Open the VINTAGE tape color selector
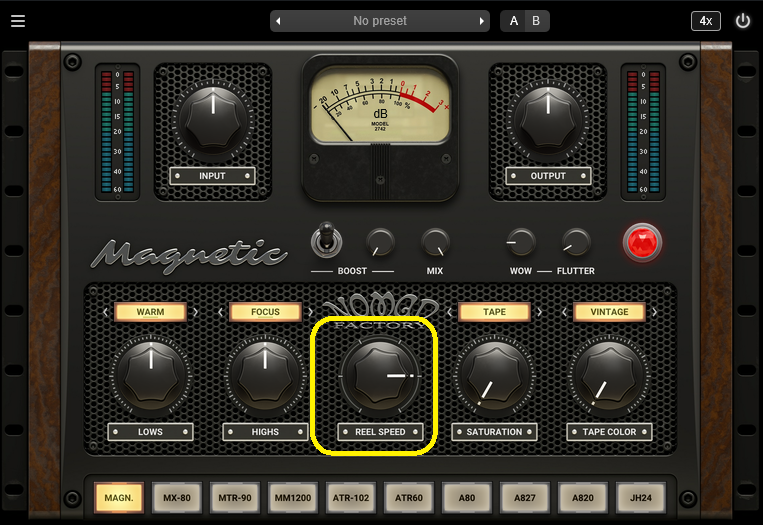 (609, 312)
